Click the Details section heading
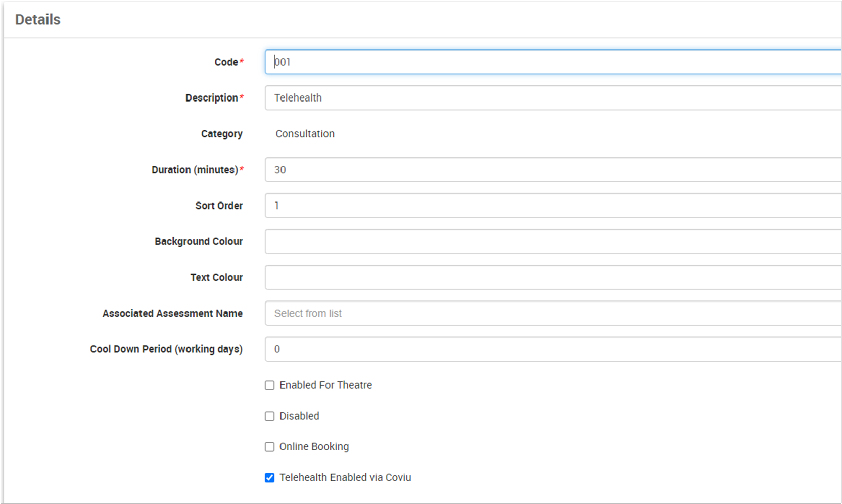Viewport: 842px width, 504px height. (38, 20)
